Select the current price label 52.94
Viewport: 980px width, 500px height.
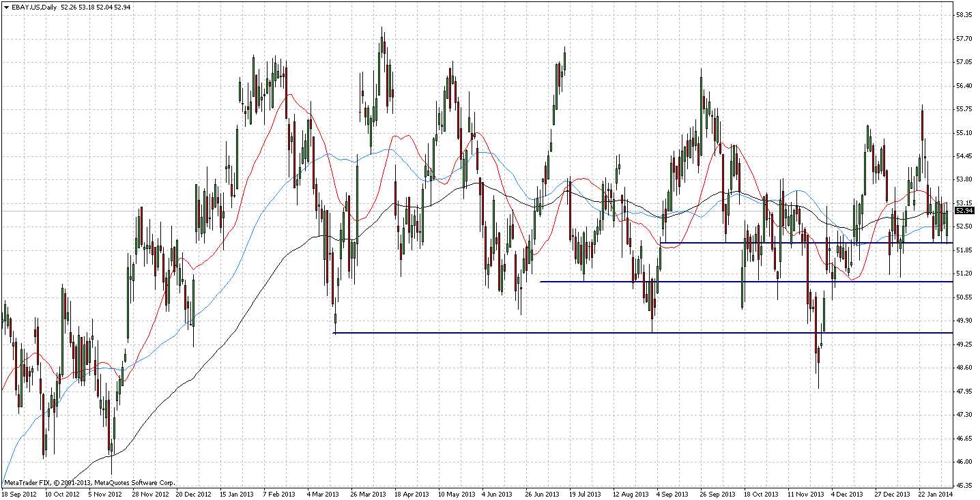pos(964,211)
